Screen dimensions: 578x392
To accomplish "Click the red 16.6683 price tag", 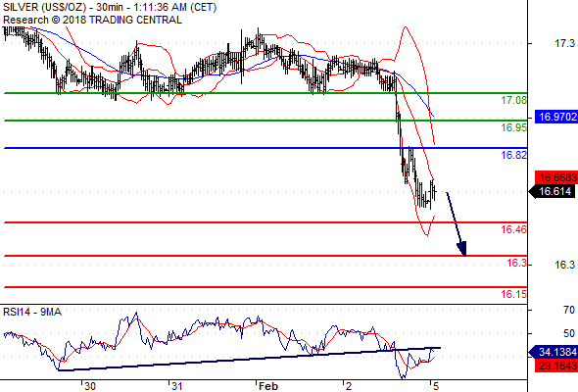I will (556, 177).
